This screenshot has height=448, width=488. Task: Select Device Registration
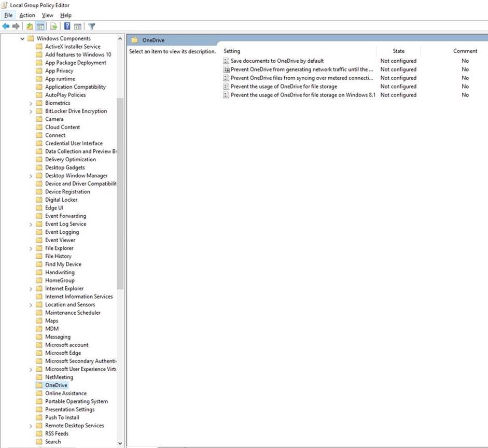tap(67, 192)
